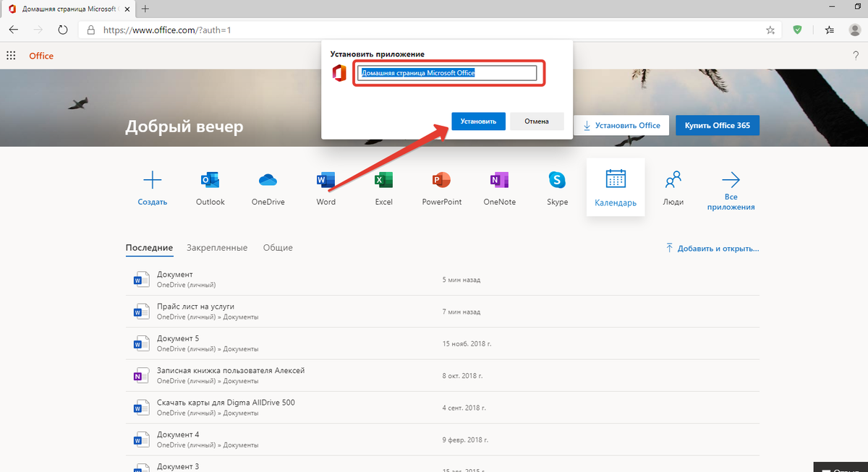
Task: Click the '4 сент. 2018 г.' date
Action: 463,407
